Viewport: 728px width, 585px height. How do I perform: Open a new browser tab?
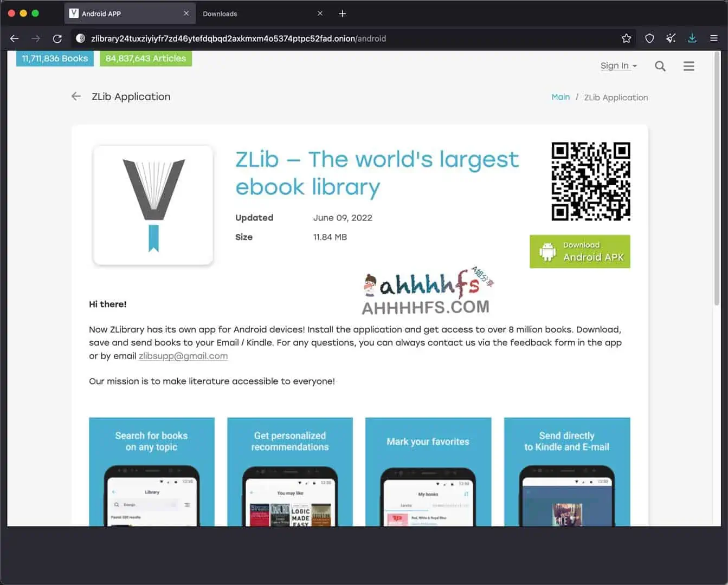342,14
